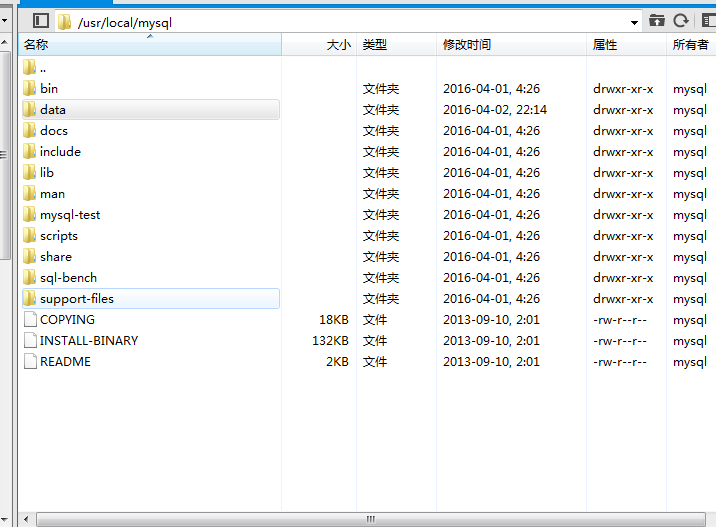Screen dimensions: 716x527
Task: Select the COPYING file icon
Action: tap(29, 320)
